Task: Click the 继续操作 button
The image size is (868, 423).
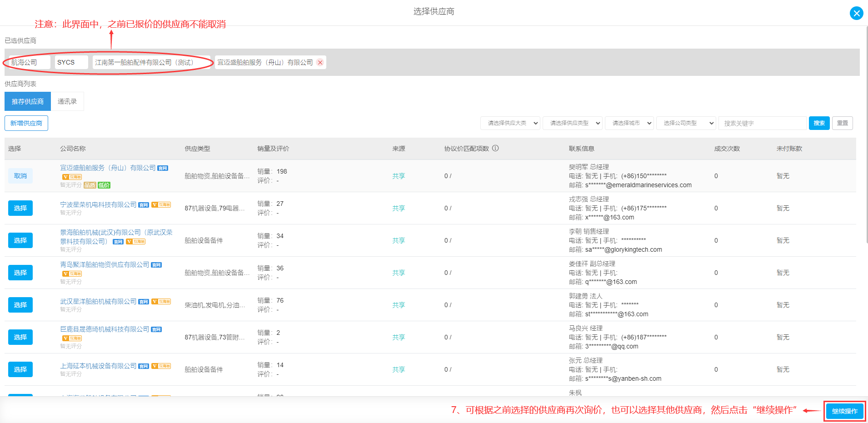Action: click(845, 411)
